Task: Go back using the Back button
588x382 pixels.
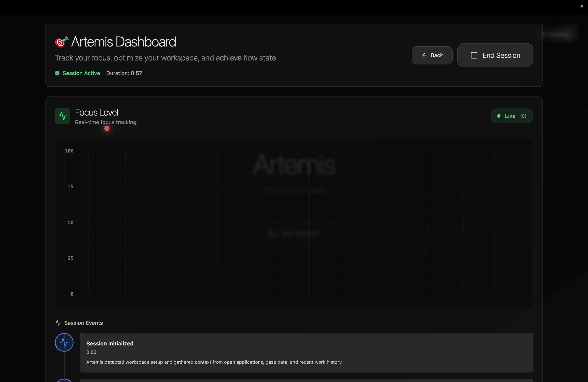Action: pyautogui.click(x=432, y=55)
